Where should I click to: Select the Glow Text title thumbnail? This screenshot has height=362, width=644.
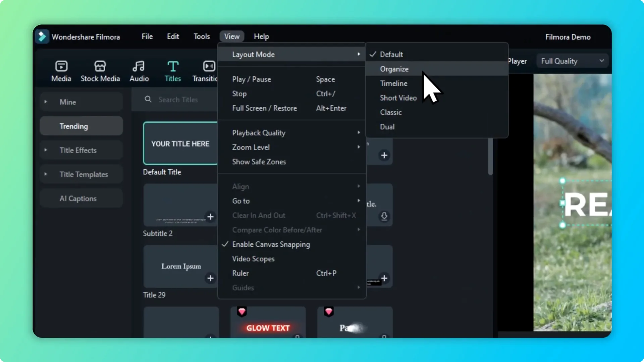tap(268, 322)
